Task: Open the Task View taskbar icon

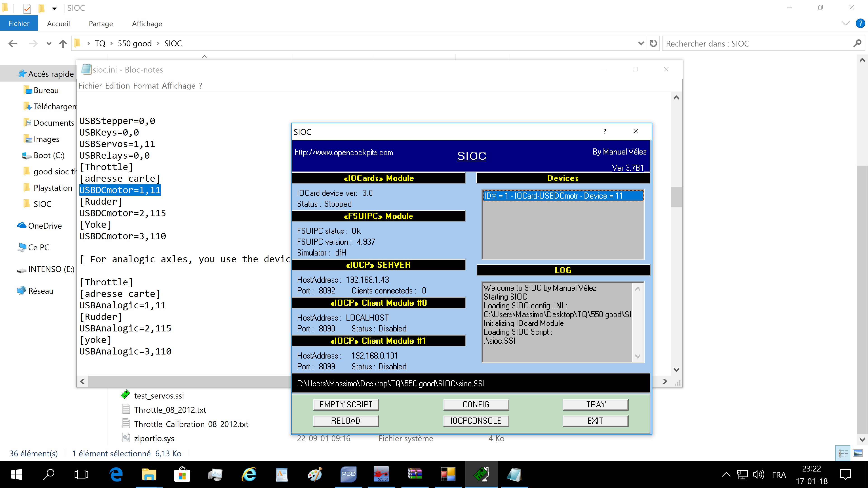Action: 81,474
